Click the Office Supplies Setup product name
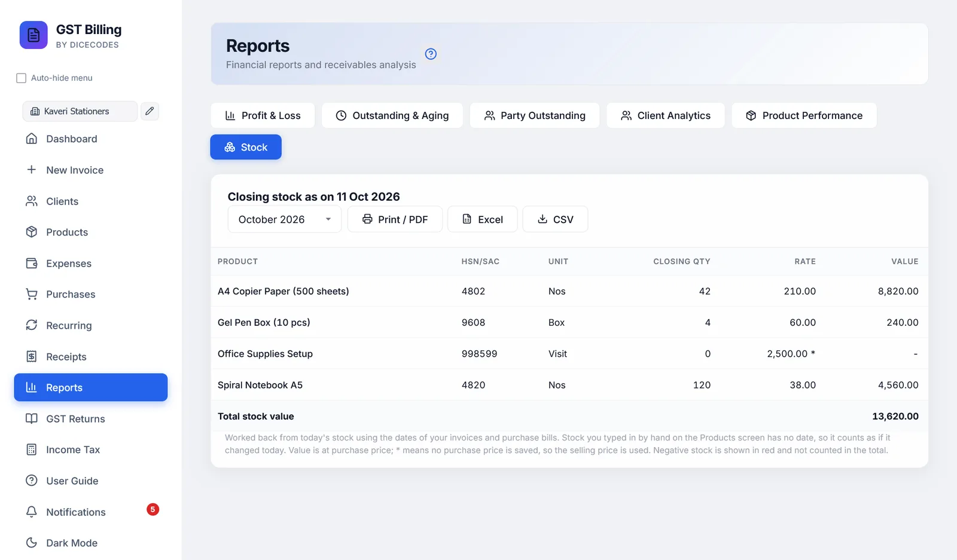957x560 pixels. (265, 354)
